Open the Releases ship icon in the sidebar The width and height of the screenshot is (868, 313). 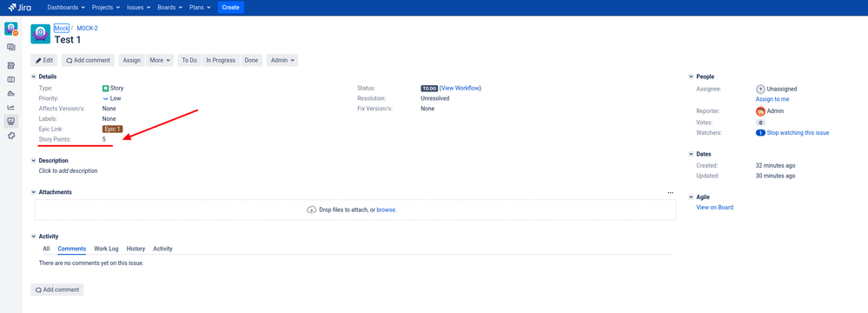[x=11, y=93]
